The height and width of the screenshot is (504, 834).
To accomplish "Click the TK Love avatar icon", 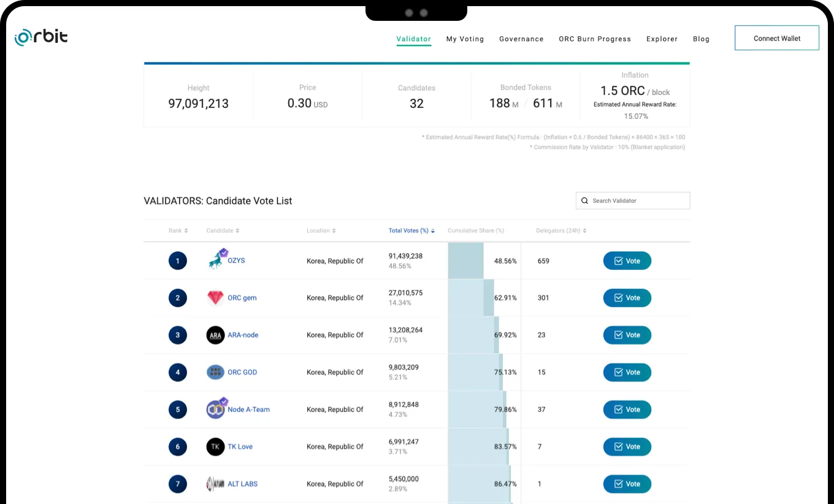I will click(x=215, y=446).
